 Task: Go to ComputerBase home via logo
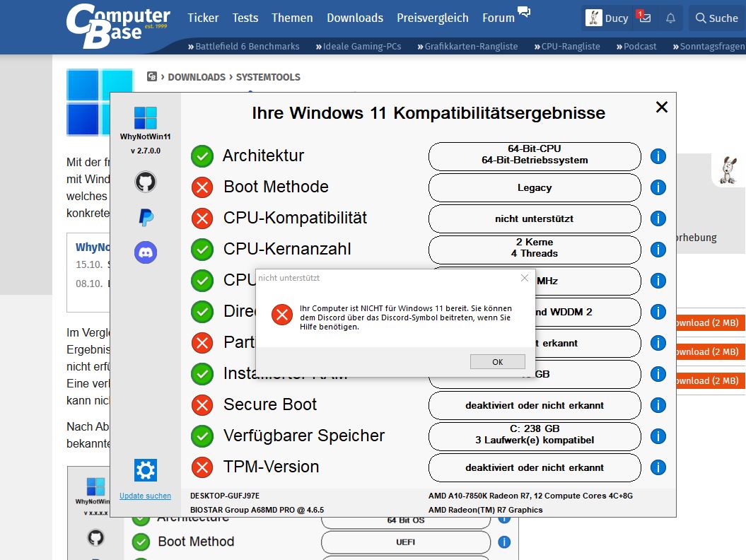[x=117, y=25]
